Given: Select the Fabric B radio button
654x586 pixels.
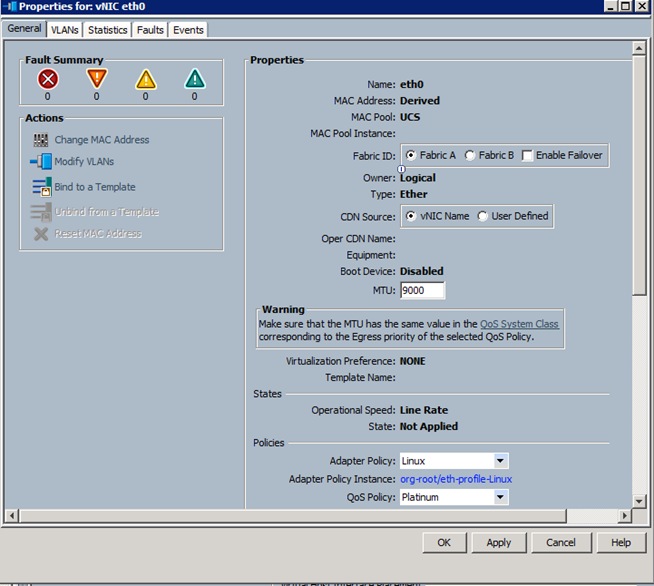Looking at the screenshot, I should coord(470,155).
